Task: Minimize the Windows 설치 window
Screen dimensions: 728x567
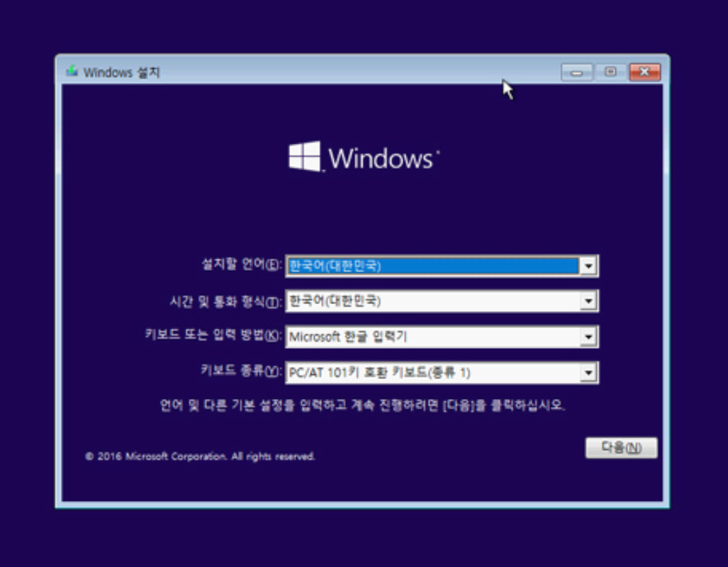Action: coord(577,71)
